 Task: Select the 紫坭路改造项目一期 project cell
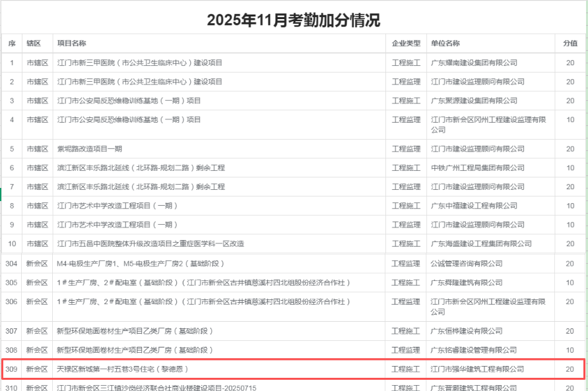(x=90, y=149)
